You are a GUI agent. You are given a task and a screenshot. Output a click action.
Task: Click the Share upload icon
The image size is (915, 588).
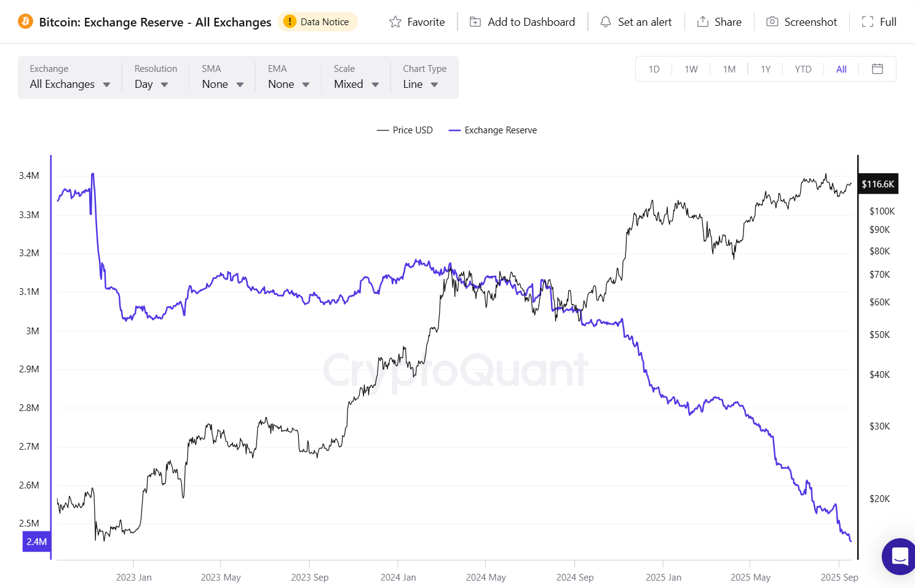click(703, 22)
